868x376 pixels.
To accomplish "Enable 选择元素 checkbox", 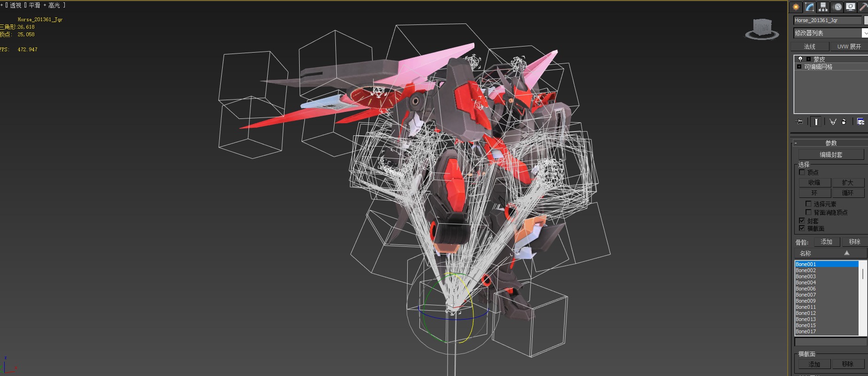I will pos(808,204).
